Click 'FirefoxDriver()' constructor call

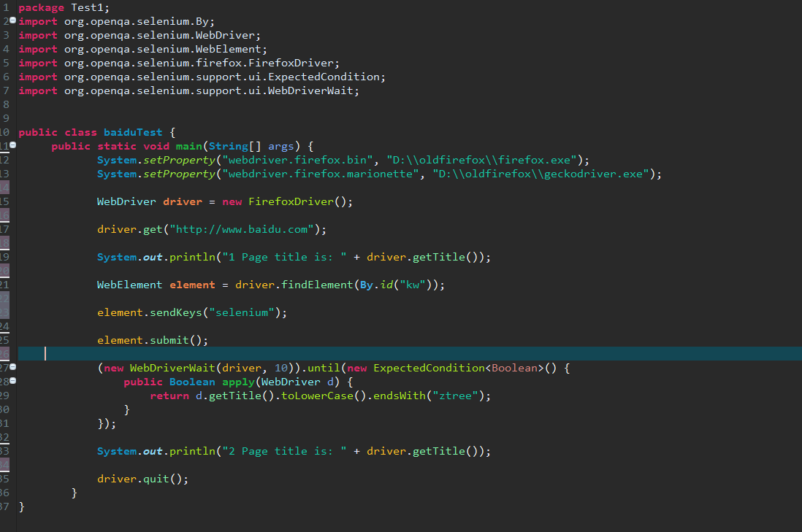tap(297, 201)
